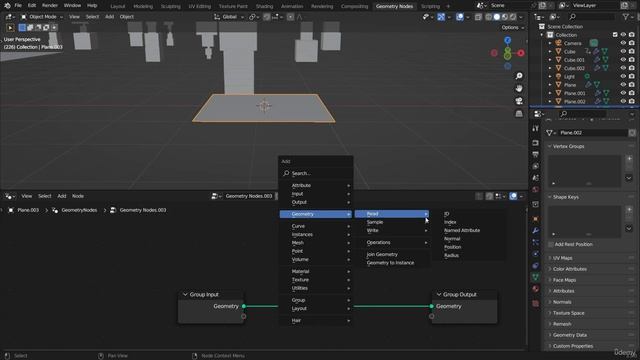
Task: Open the Scene properties tab
Action: click(x=536, y=178)
